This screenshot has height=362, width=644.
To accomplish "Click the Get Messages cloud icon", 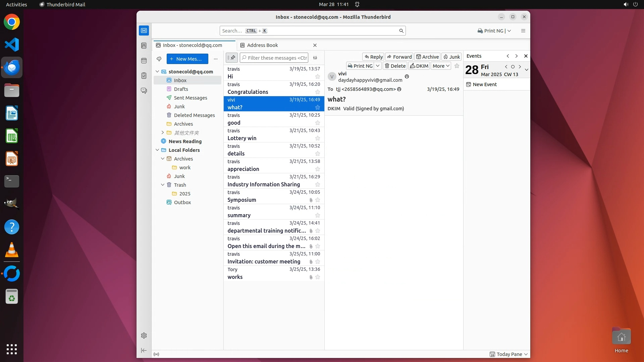I will tap(159, 59).
